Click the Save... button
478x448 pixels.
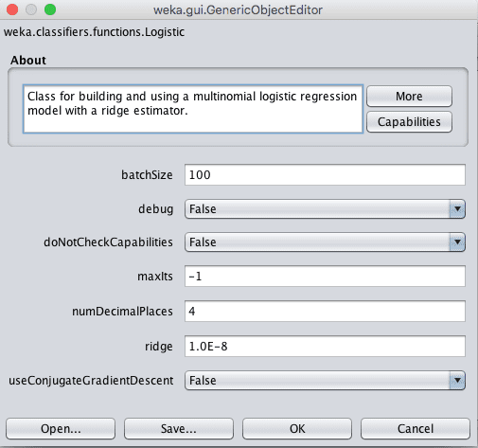click(x=179, y=429)
